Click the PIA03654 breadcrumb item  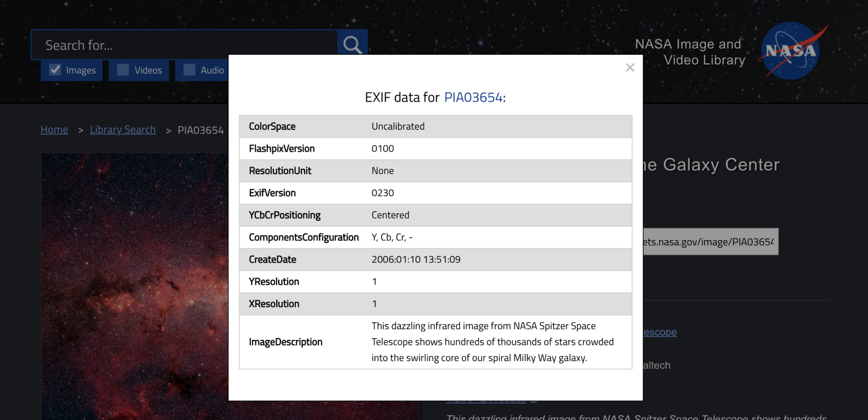[x=201, y=130]
